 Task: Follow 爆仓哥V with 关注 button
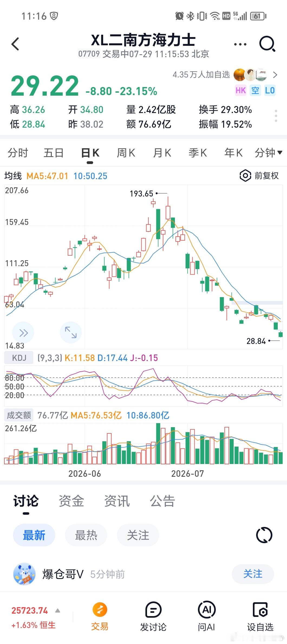click(x=253, y=574)
